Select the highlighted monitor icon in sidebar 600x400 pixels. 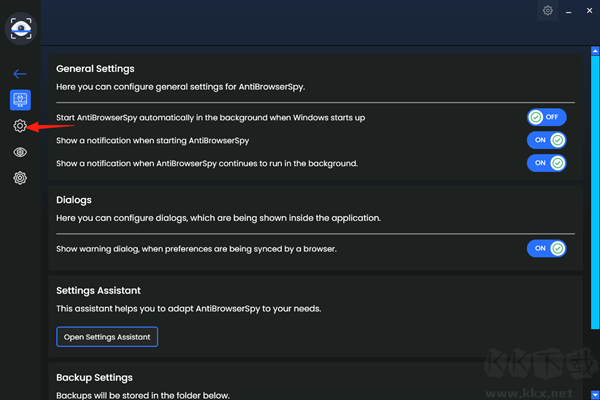(x=20, y=100)
